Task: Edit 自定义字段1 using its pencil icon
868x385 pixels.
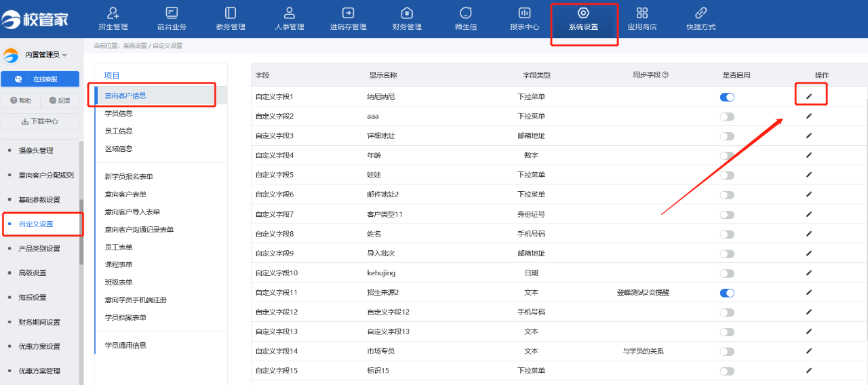Action: tap(808, 97)
